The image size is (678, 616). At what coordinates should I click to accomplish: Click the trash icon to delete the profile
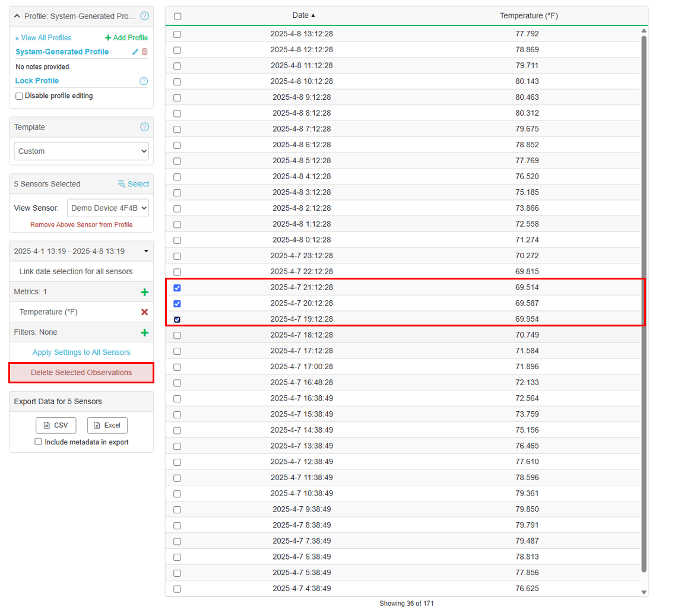tap(144, 52)
